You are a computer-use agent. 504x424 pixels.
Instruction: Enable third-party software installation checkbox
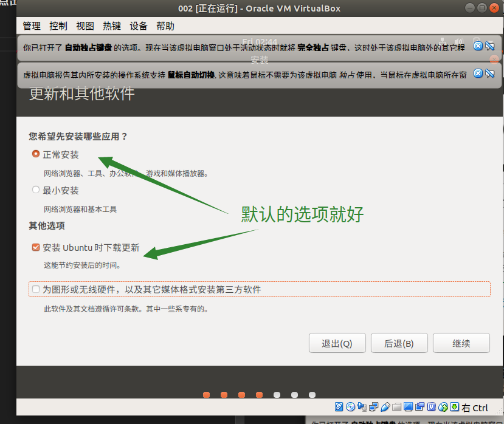point(36,289)
